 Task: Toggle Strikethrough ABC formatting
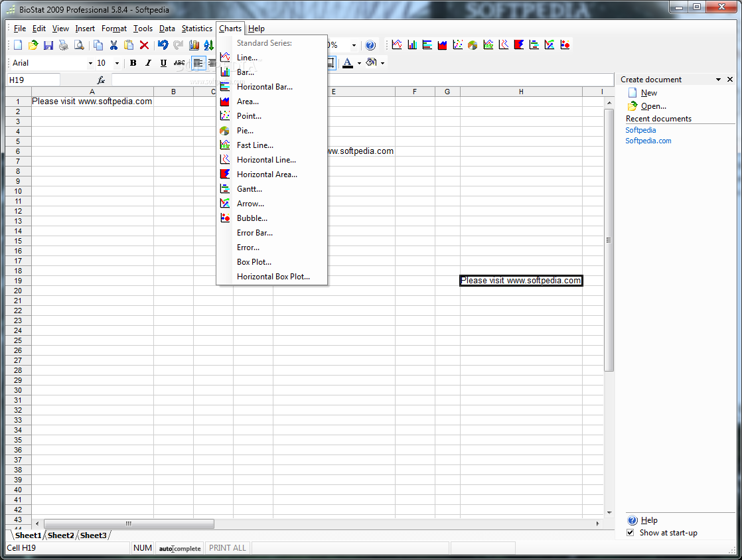click(x=179, y=63)
